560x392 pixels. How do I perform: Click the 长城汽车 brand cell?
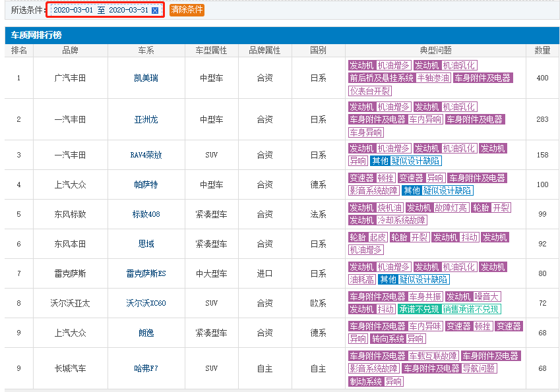click(71, 368)
